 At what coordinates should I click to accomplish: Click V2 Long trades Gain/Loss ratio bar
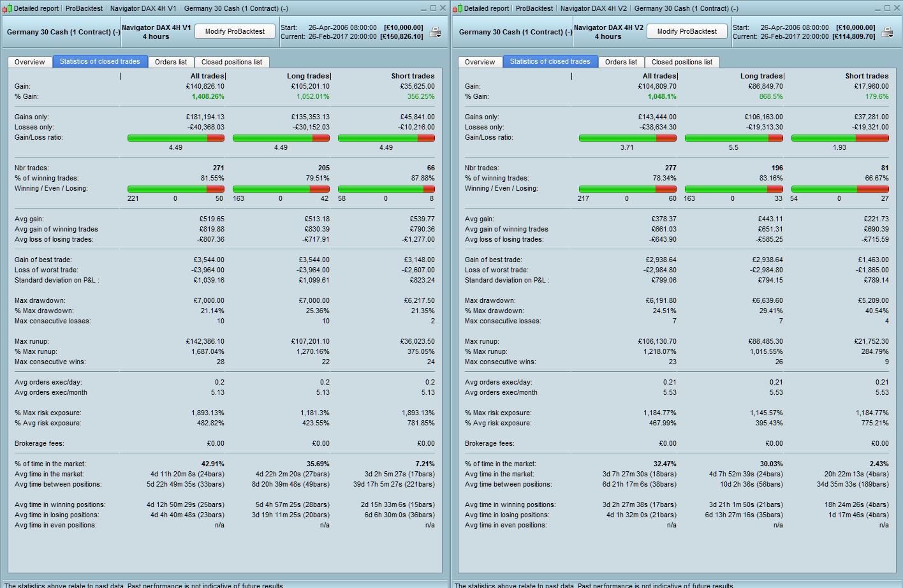[734, 138]
